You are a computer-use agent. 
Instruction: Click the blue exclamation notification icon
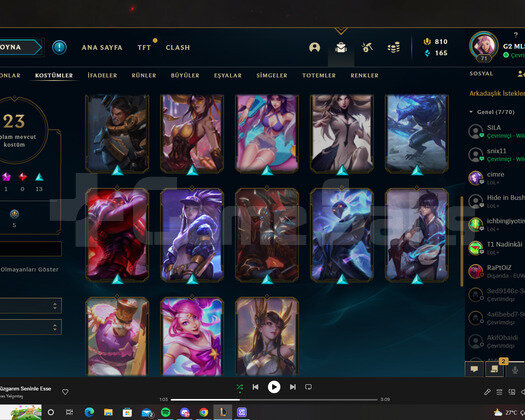point(59,47)
